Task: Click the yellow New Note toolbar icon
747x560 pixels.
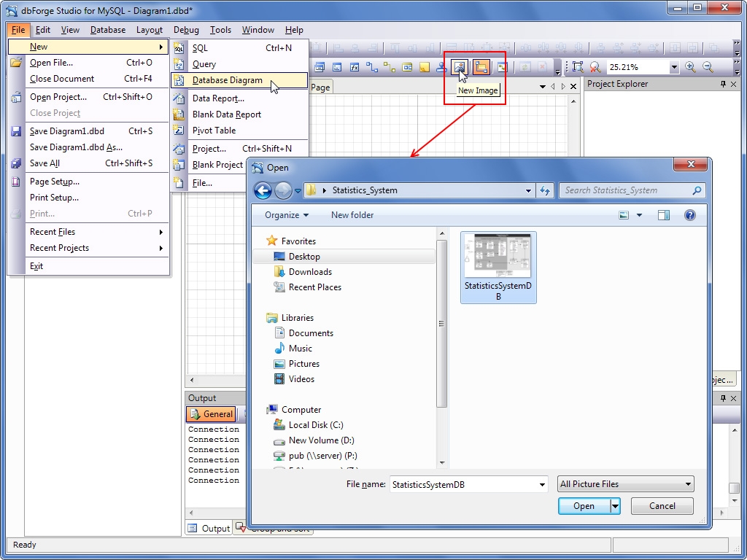Action: 425,67
